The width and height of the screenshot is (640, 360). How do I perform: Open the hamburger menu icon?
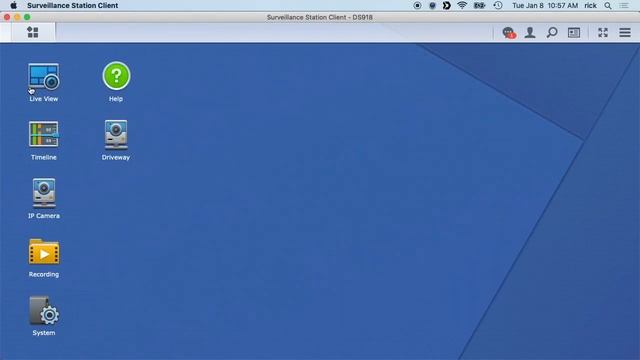[625, 32]
